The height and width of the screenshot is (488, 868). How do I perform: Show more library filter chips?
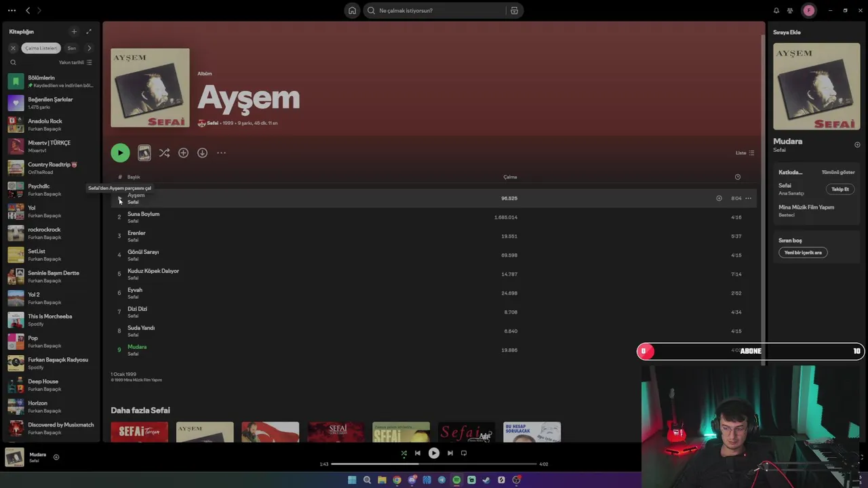[x=89, y=48]
